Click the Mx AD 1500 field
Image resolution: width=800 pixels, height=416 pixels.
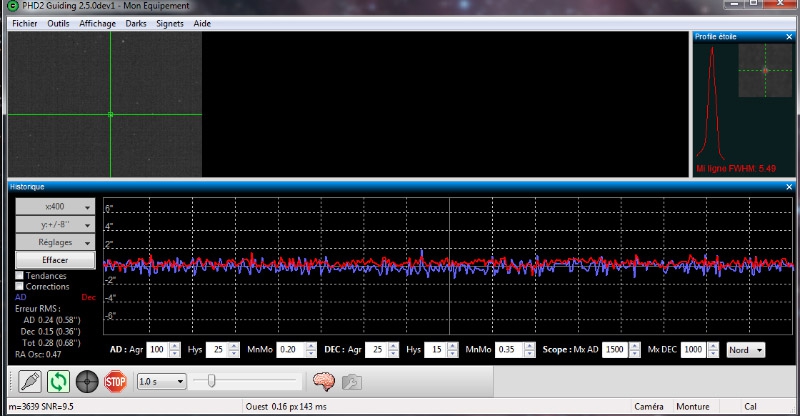(615, 350)
